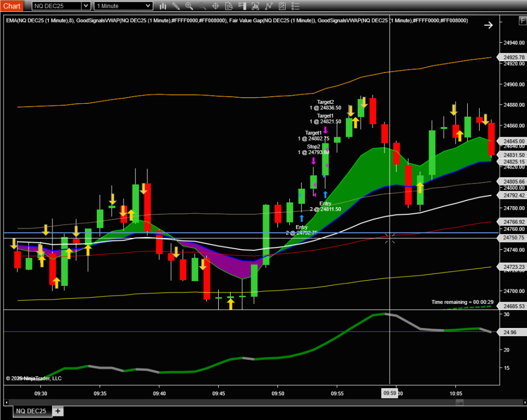Click the zoom out magnifier icon
527x420 pixels.
202,6
